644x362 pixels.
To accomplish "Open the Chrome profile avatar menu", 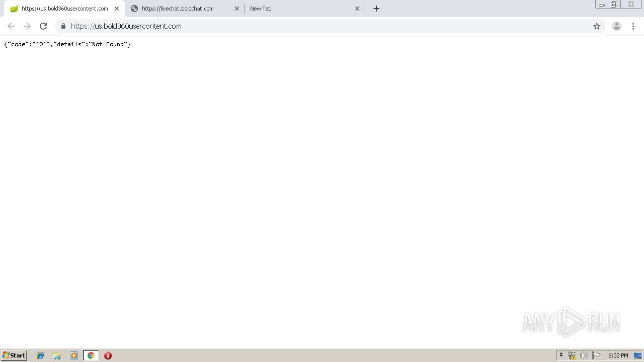I will [x=617, y=26].
